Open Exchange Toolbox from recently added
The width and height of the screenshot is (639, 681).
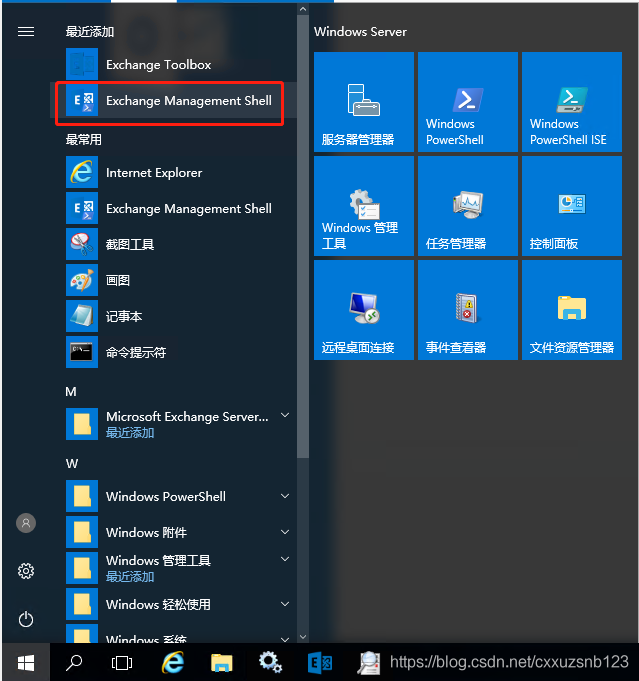pos(174,65)
